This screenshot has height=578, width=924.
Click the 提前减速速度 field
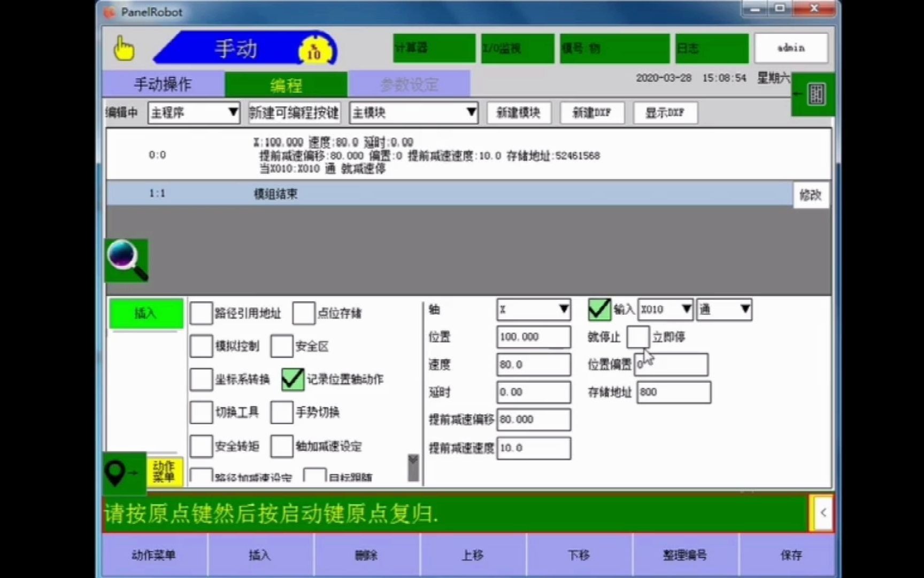[534, 448]
